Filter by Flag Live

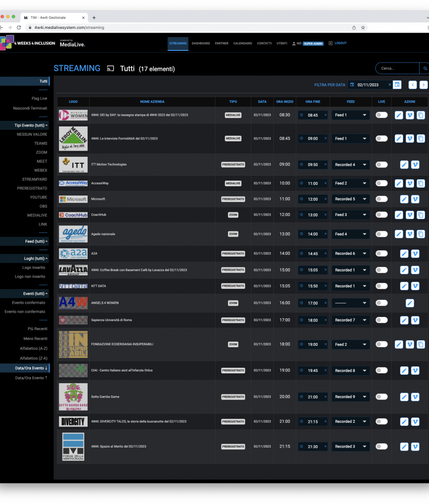pos(39,98)
